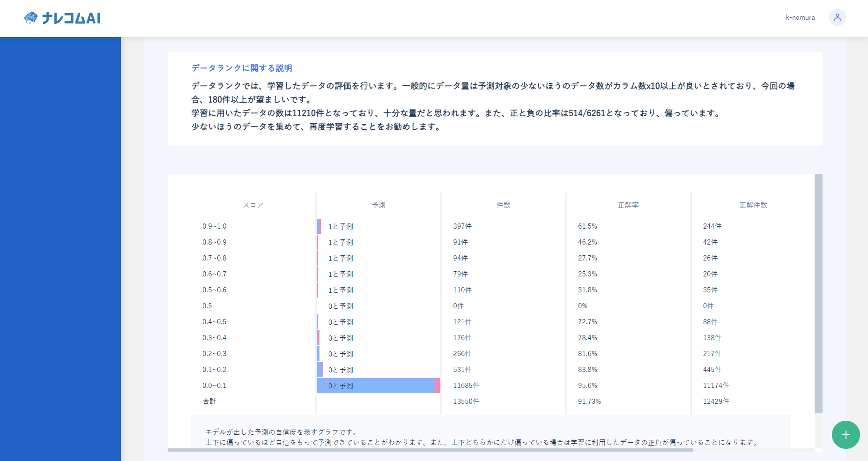Click the note モデルが出した予測の自信度を表すグラフです。
This screenshot has height=461, width=868.
tap(282, 432)
